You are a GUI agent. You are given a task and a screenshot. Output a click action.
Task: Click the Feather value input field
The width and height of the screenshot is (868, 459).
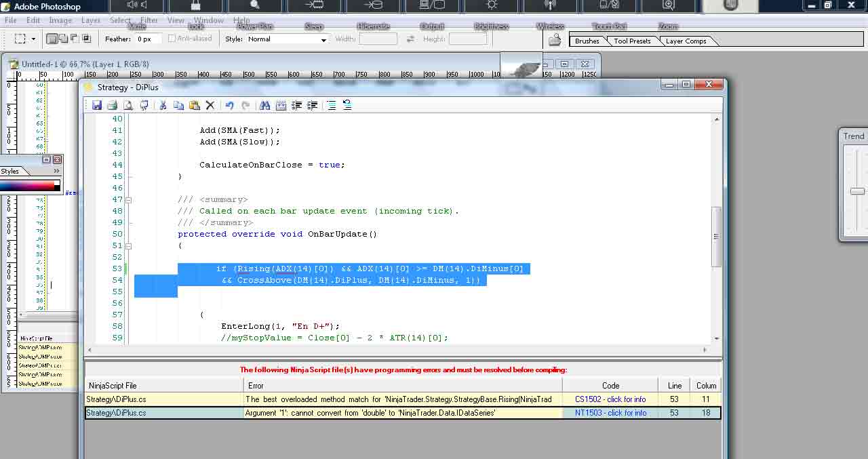coord(149,39)
